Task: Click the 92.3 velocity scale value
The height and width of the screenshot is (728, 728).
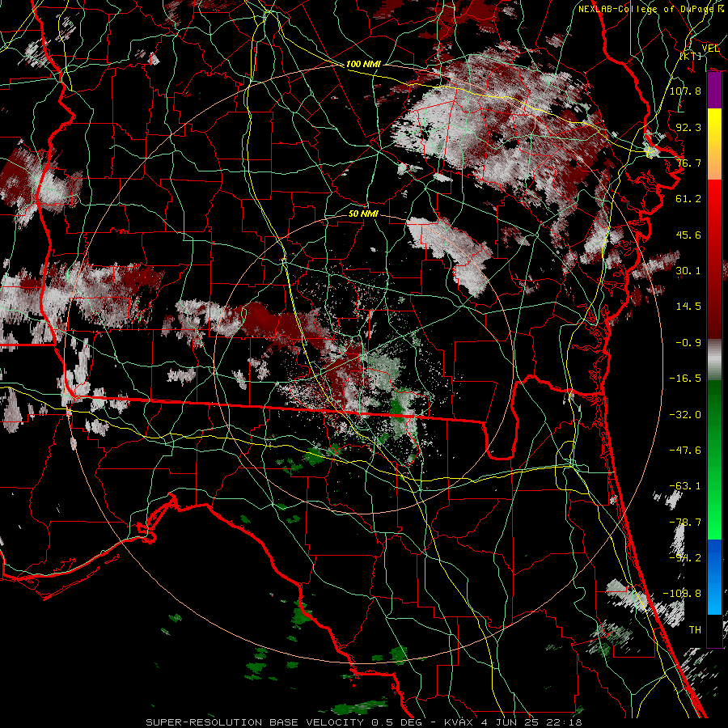Action: [x=688, y=127]
